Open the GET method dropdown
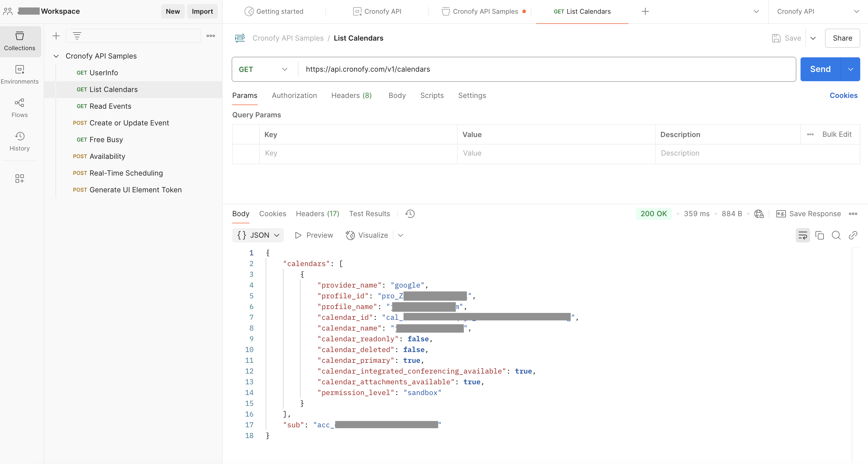This screenshot has height=464, width=868. [263, 69]
